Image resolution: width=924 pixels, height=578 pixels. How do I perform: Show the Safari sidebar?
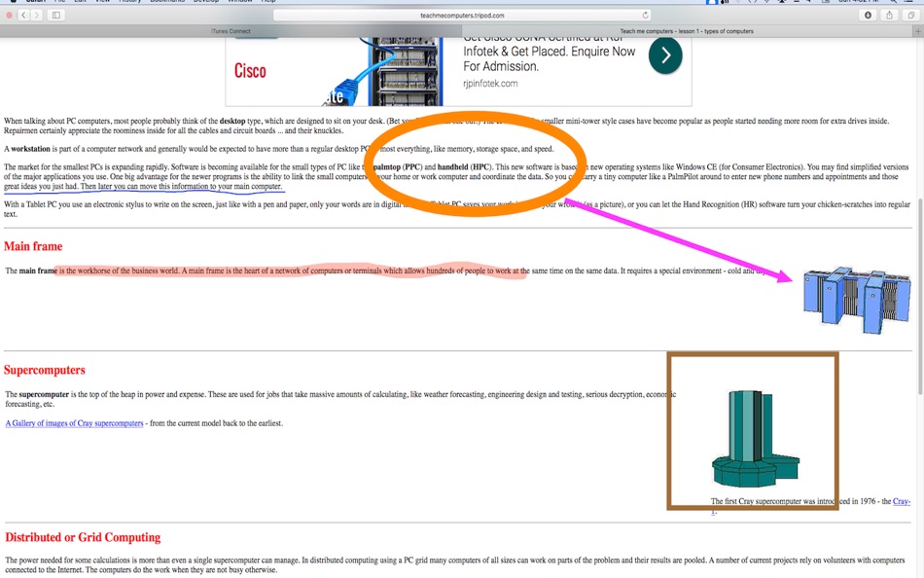coord(56,16)
